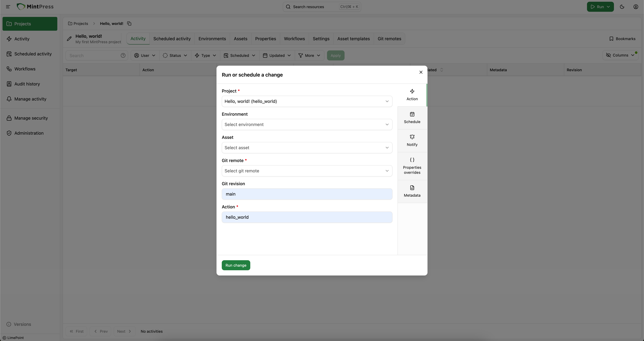
Task: Open Select asset dropdown
Action: pyautogui.click(x=307, y=148)
